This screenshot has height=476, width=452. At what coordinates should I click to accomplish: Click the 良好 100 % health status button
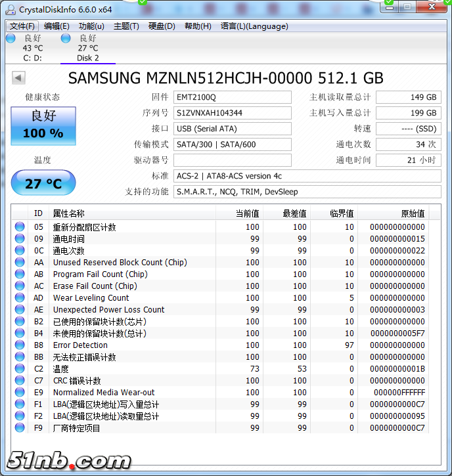tap(43, 125)
